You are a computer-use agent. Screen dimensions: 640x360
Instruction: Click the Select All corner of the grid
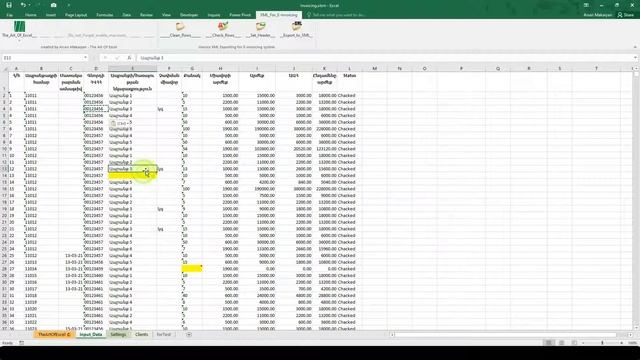[x=4, y=69]
